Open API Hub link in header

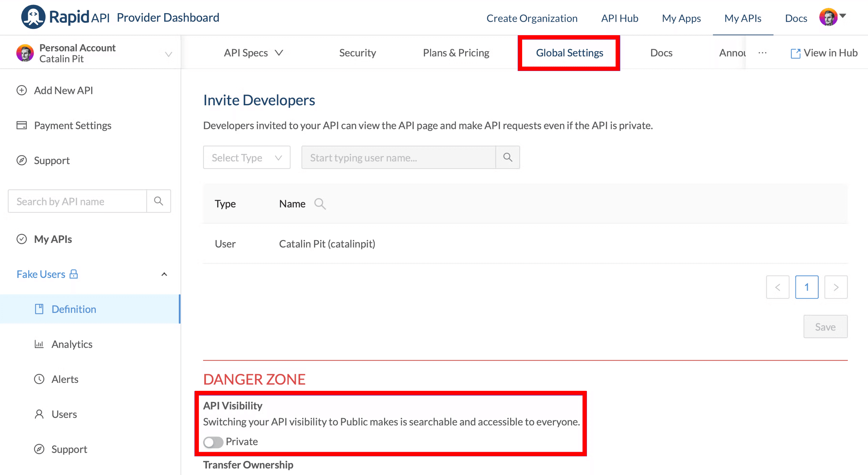coord(620,18)
